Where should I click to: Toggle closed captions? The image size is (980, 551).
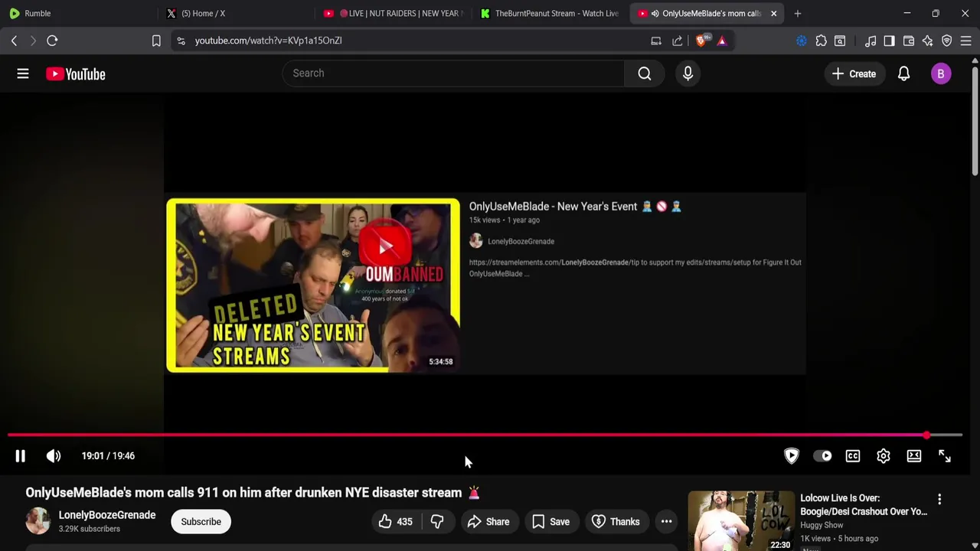(x=853, y=456)
